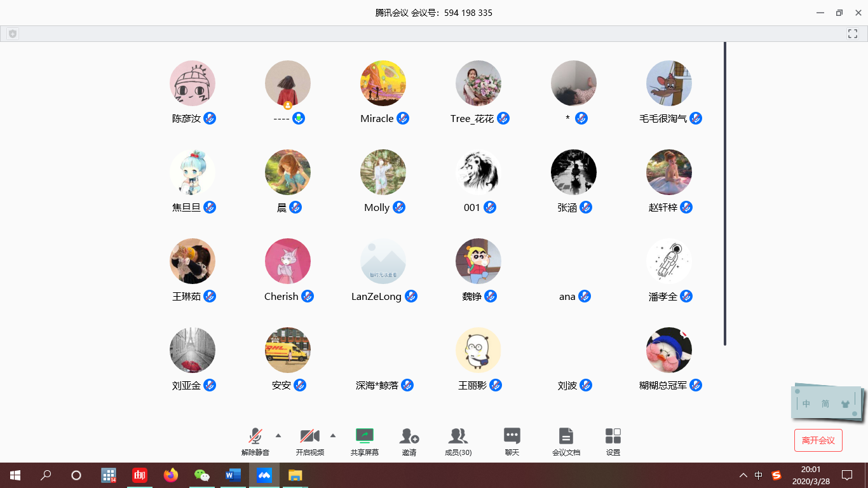This screenshot has height=488, width=868.
Task: Show hidden system tray icons chevron
Action: pyautogui.click(x=743, y=475)
